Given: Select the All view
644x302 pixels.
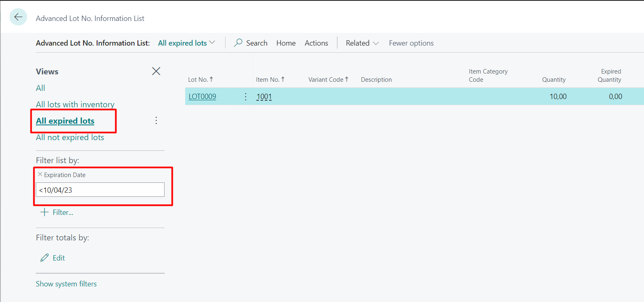Looking at the screenshot, I should tap(40, 88).
